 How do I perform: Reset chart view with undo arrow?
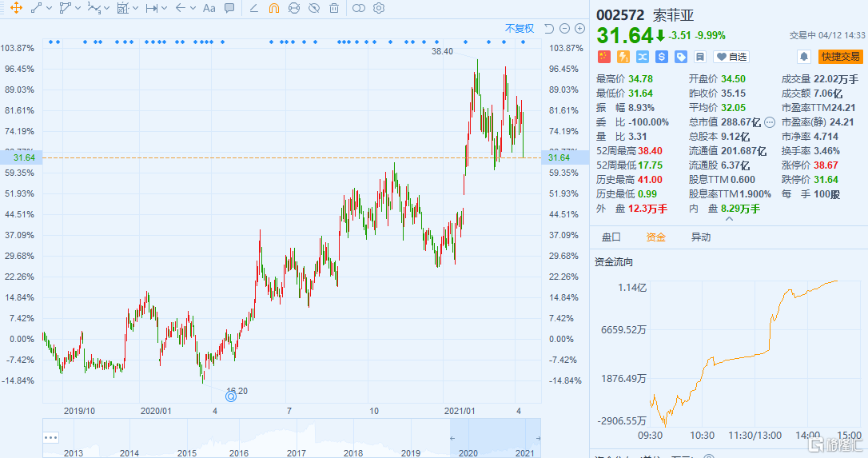pyautogui.click(x=549, y=29)
